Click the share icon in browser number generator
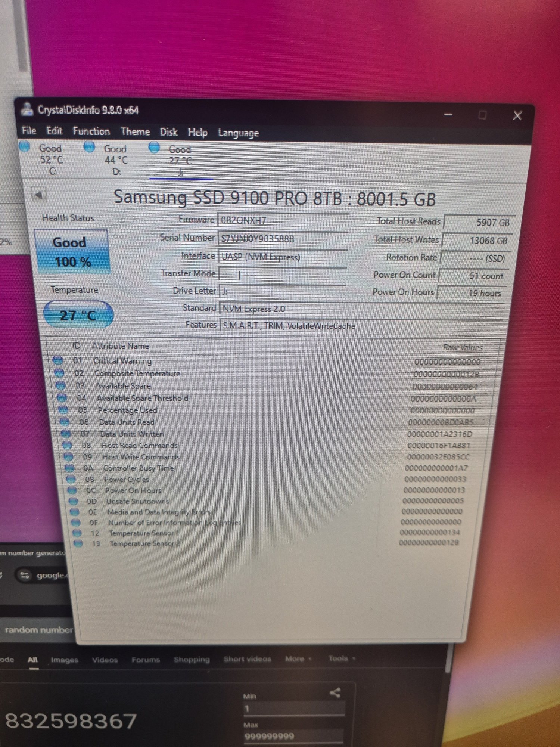The height and width of the screenshot is (747, 560). coord(335,693)
